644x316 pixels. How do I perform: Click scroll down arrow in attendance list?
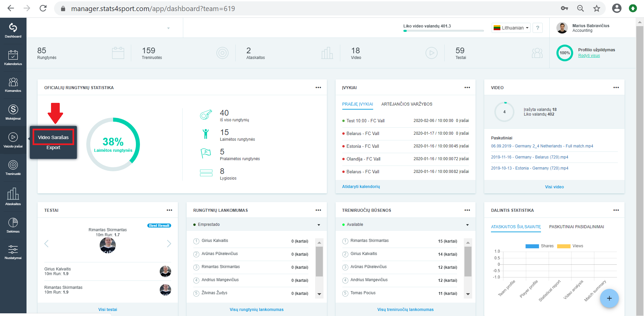[x=319, y=294]
